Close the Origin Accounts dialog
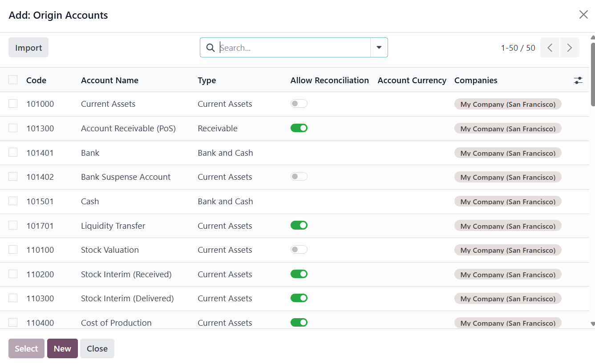595x364 pixels. 583,15
